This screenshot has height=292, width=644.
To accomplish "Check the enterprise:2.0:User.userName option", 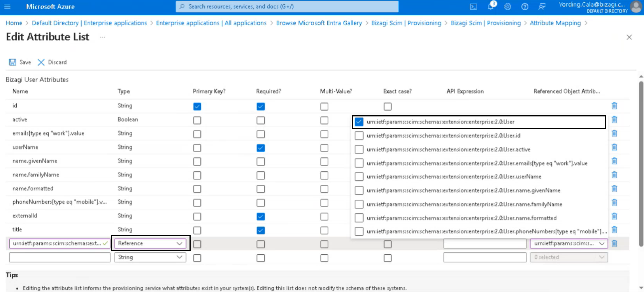I will pyautogui.click(x=359, y=177).
